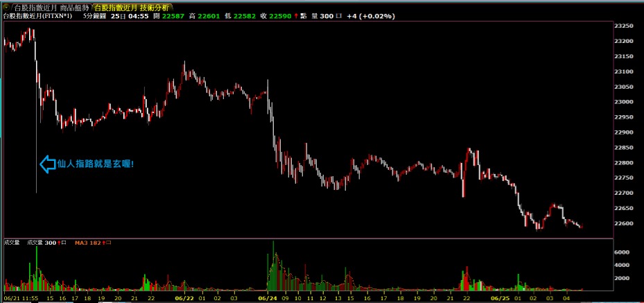The height and width of the screenshot is (303, 644).
Task: Click the 5分鐘圖 interval label
Action: tap(94, 16)
